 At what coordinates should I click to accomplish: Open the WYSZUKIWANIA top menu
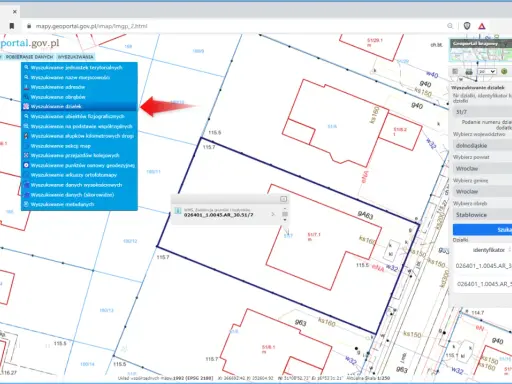[76, 57]
